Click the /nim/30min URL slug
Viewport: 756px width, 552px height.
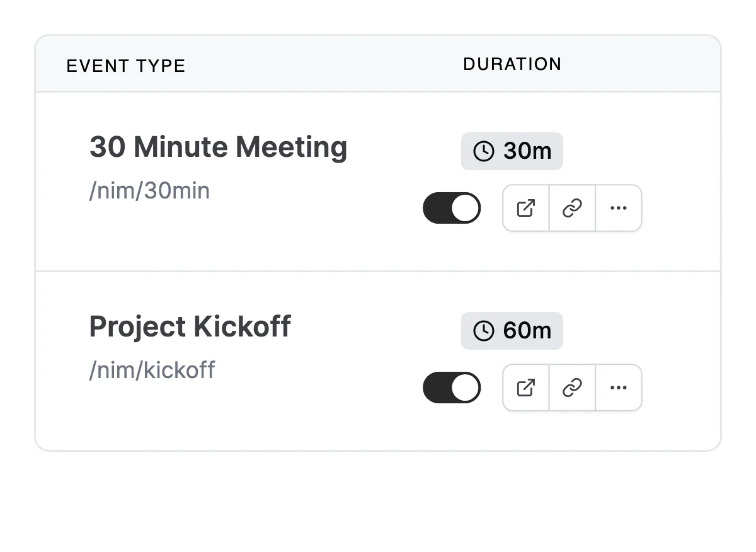pyautogui.click(x=149, y=191)
